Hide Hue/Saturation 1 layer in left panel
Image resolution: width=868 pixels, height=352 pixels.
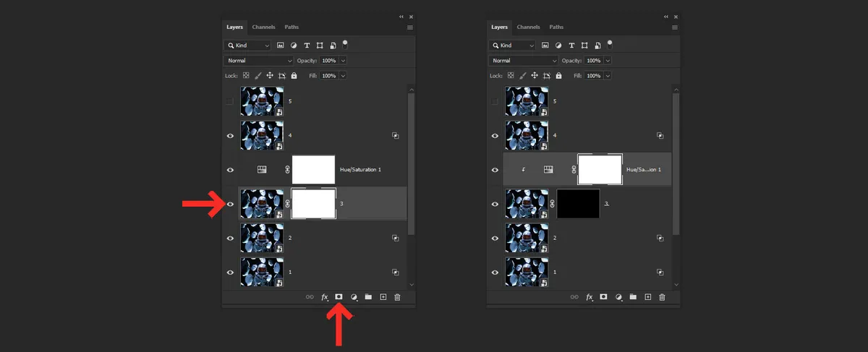230,170
